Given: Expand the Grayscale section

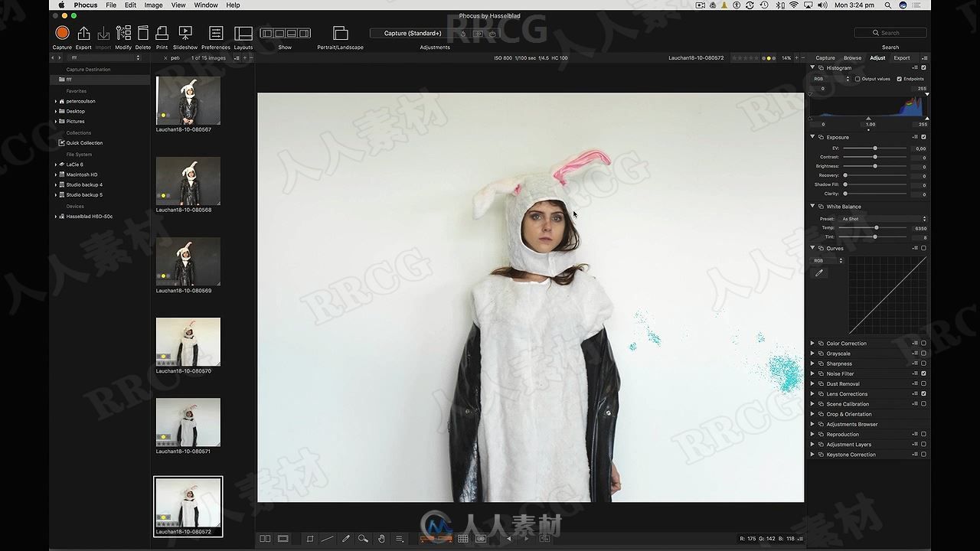Looking at the screenshot, I should click(812, 354).
